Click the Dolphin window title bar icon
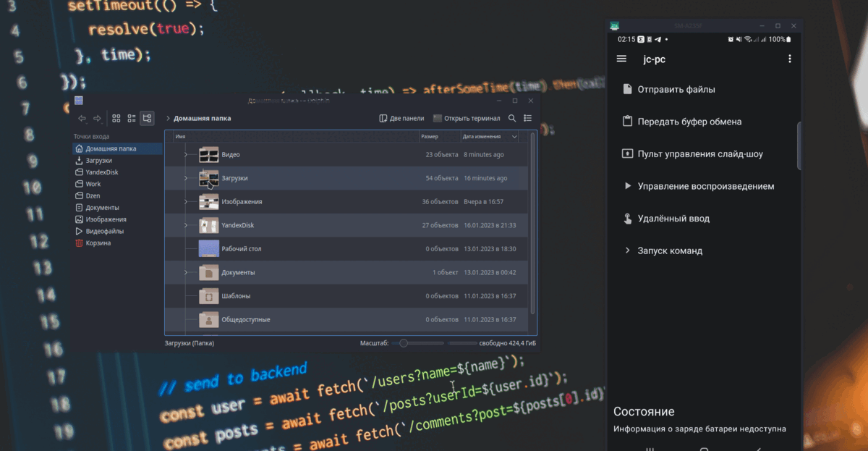Viewport: 868px width, 451px height. pyautogui.click(x=79, y=101)
